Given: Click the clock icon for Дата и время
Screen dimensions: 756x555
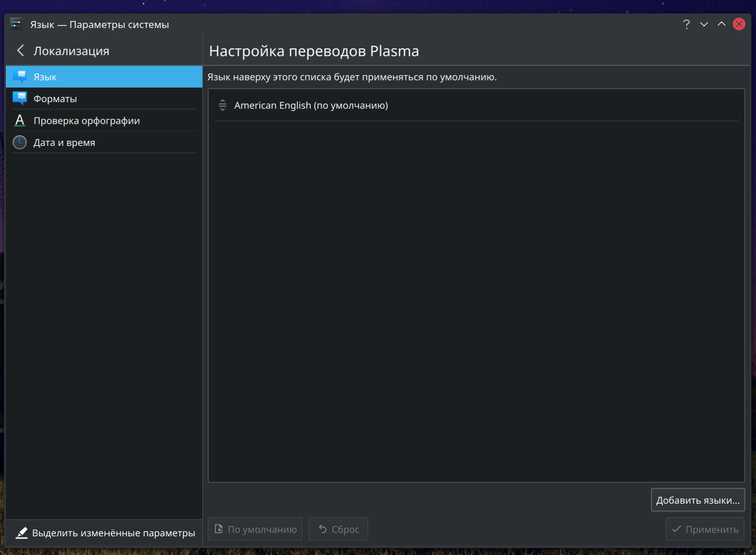Looking at the screenshot, I should coord(20,142).
